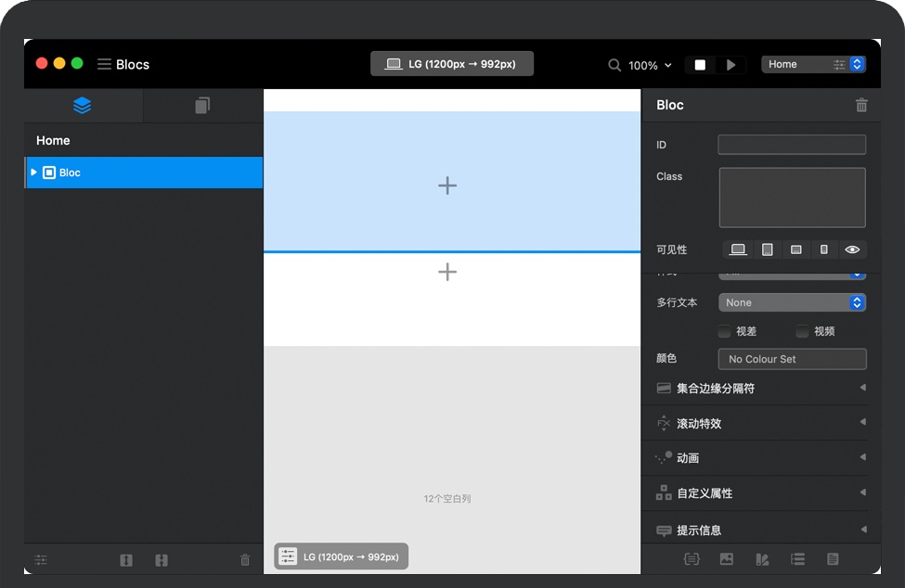This screenshot has height=588, width=905.
Task: Click the Home page title in sidebar
Action: click(x=53, y=141)
